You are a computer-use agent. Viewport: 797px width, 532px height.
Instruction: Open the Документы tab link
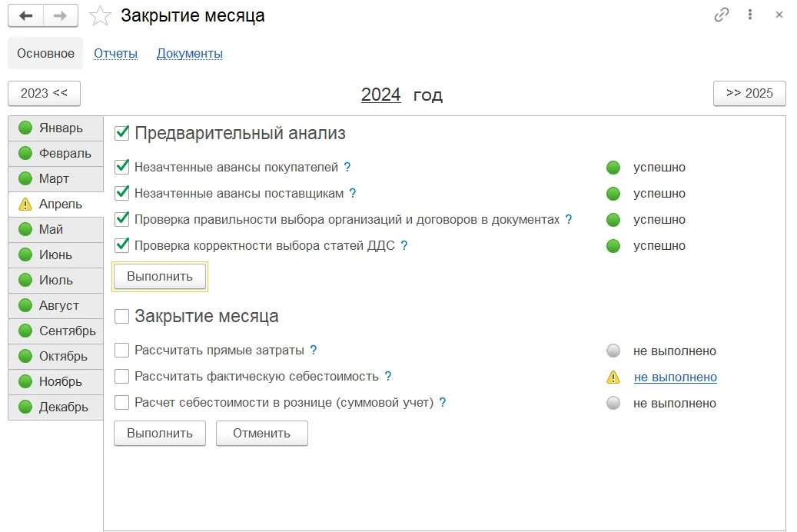pos(190,53)
